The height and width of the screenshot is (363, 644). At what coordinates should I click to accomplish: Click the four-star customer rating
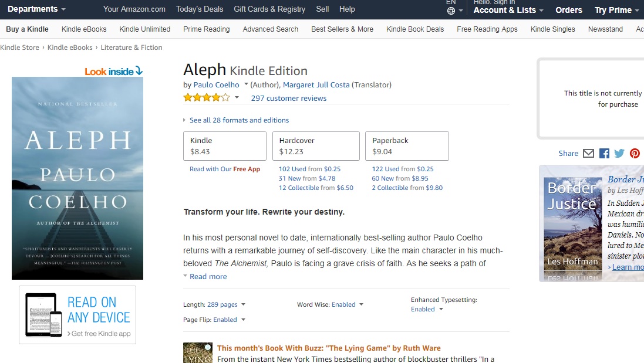[207, 98]
